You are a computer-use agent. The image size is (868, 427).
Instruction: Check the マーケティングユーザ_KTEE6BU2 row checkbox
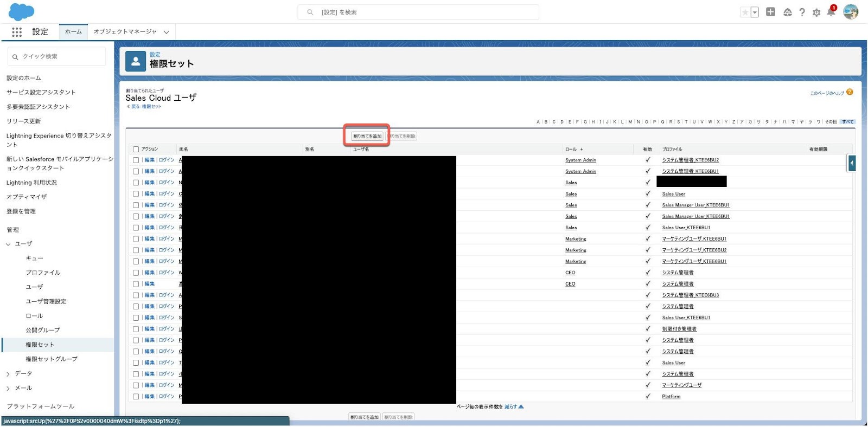[x=136, y=250]
